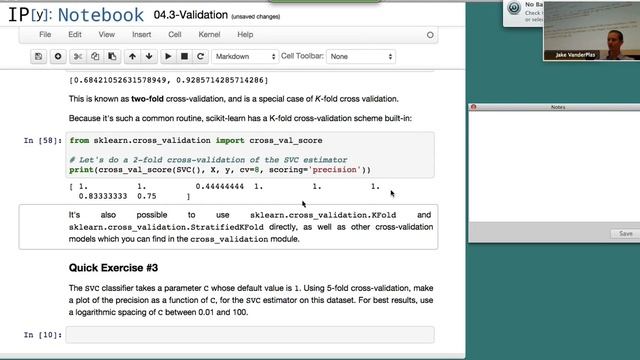
Task: Select the KFold markdown cell text
Action: pos(251,227)
